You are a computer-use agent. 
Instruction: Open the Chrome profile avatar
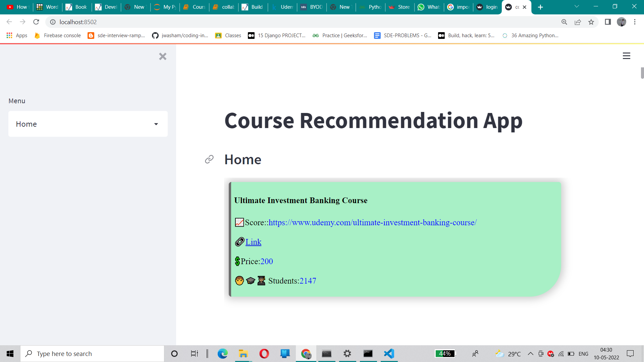tap(622, 22)
